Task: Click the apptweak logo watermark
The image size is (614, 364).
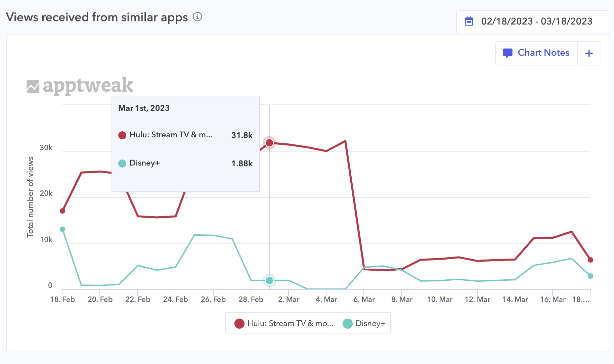Action: 80,85
